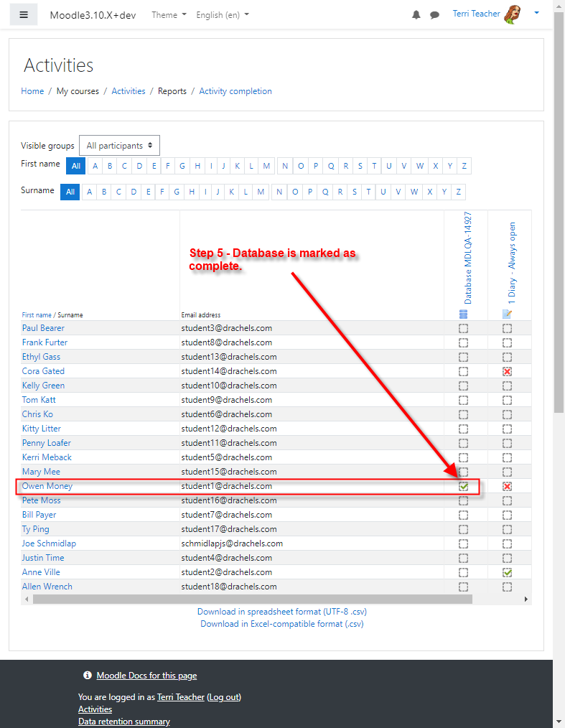Click the left arrow of horizontal scrollbar

point(27,599)
